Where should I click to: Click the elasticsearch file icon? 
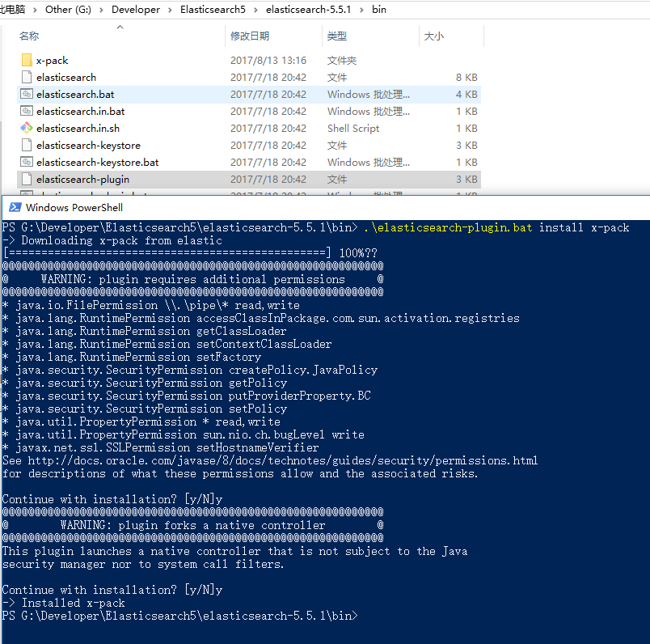point(27,77)
